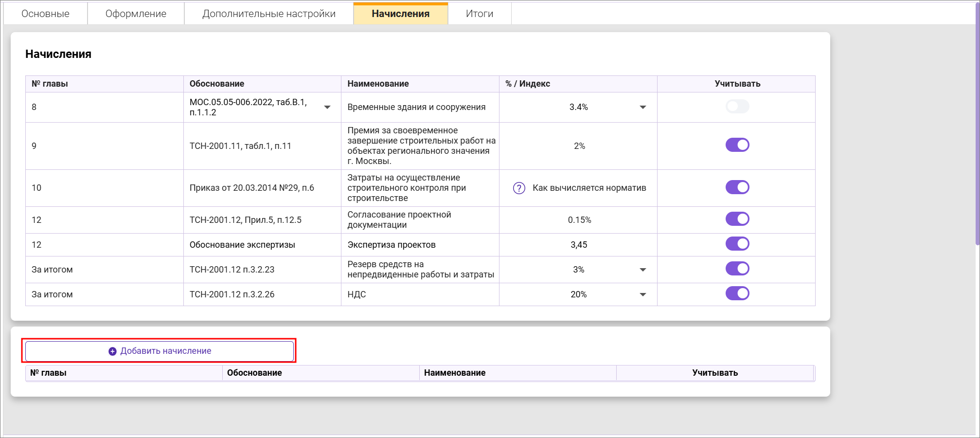Click plus icon in Добавить начисление
Viewport: 980px width, 438px height.
[112, 351]
